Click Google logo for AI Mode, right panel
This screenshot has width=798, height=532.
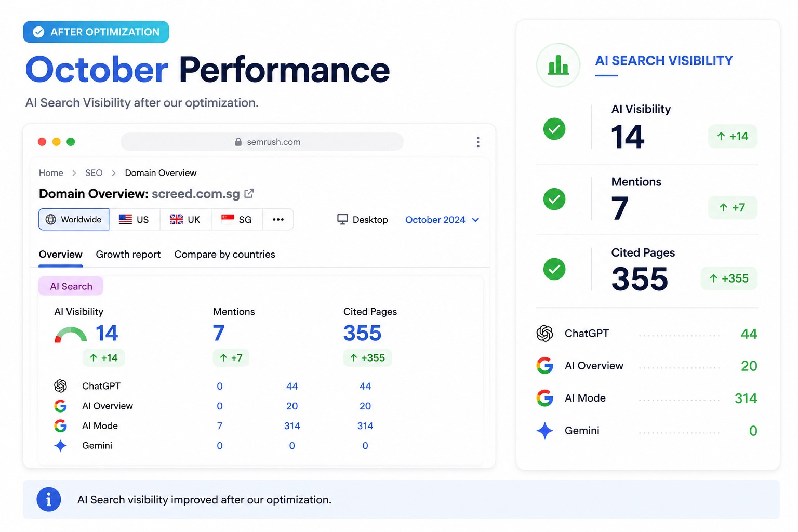545,398
